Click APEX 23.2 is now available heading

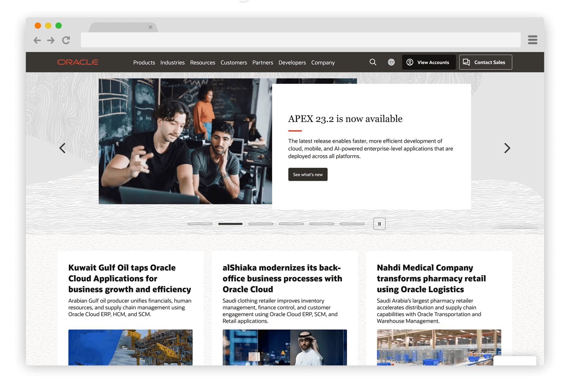tap(345, 119)
